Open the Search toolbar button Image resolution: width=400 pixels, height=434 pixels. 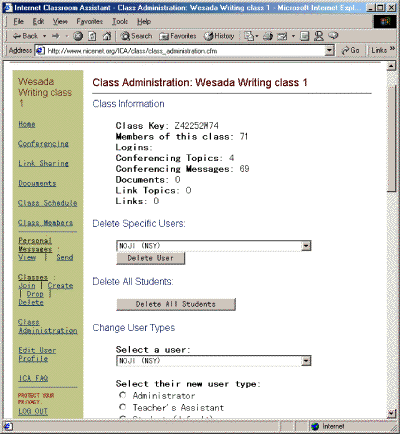coord(137,36)
